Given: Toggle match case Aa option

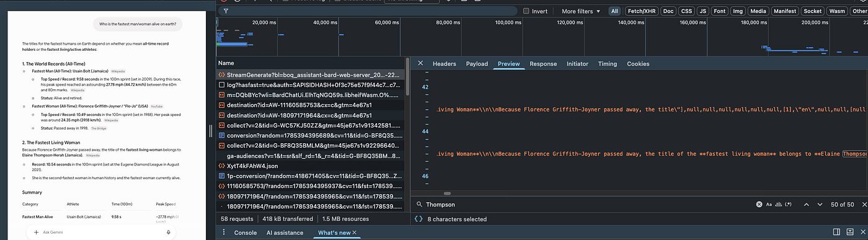Looking at the screenshot, I should click(x=769, y=204).
